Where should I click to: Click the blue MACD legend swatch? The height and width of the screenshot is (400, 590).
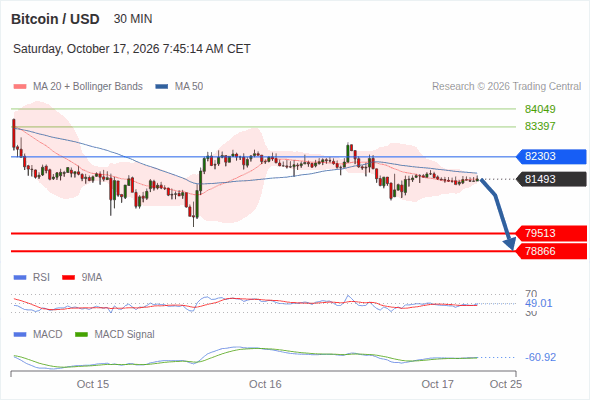tap(20, 335)
